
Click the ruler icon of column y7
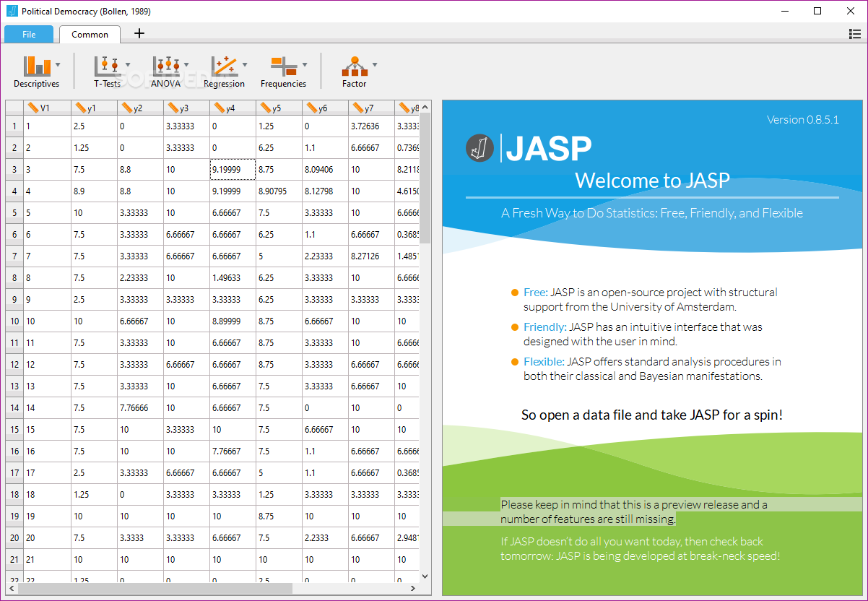click(x=358, y=108)
